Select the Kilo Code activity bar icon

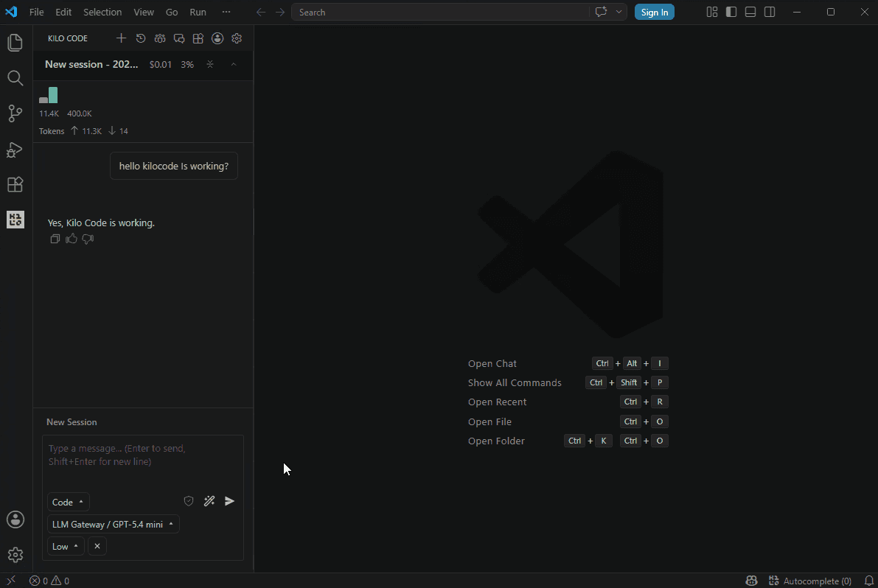(15, 220)
